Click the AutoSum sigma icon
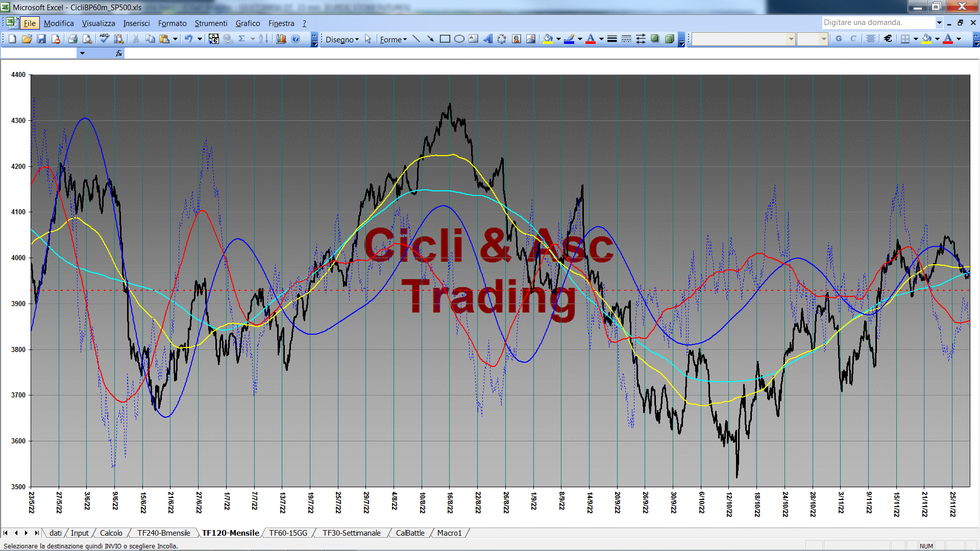This screenshot has height=551, width=980. point(242,39)
